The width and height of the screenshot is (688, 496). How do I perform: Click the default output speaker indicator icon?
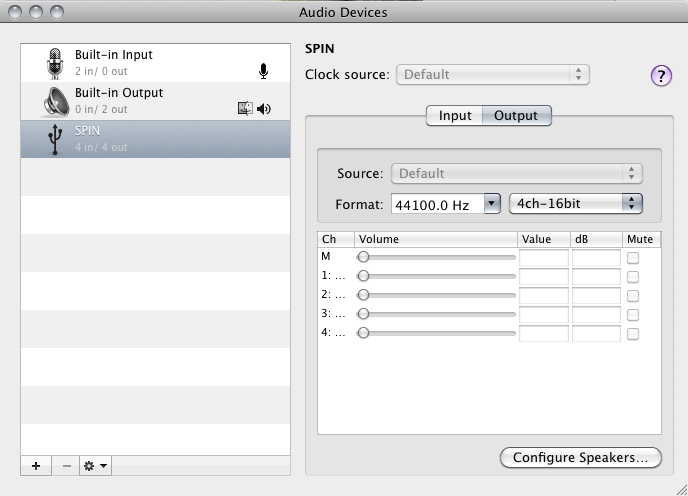point(264,109)
